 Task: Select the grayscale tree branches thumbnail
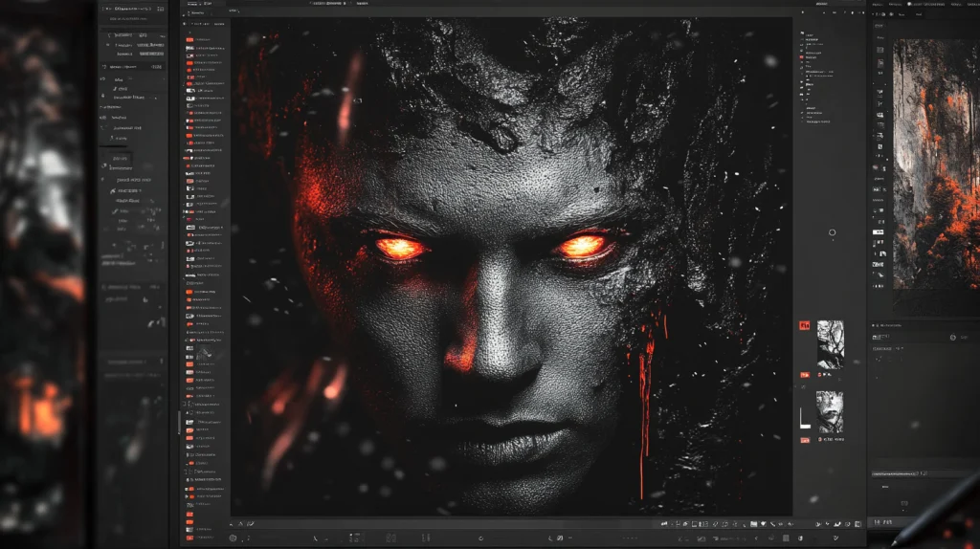pos(830,344)
